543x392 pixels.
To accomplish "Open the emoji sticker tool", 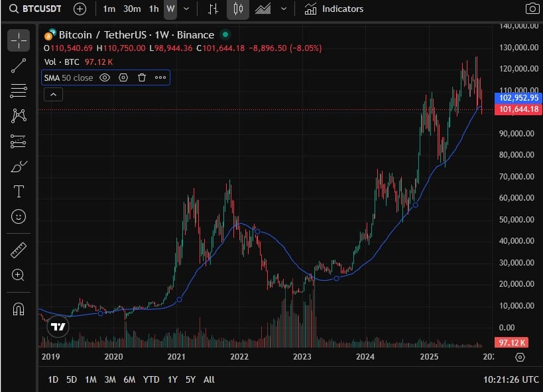I will tap(19, 217).
